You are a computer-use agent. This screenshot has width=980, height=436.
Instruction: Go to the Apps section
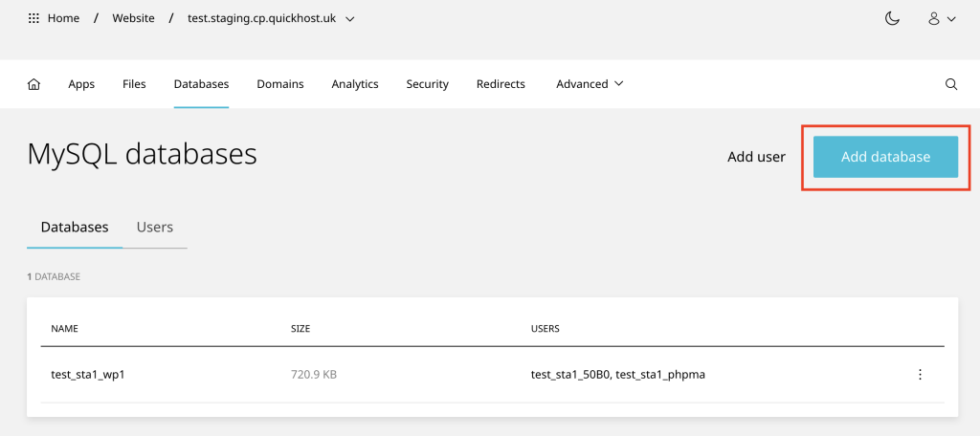[x=81, y=84]
